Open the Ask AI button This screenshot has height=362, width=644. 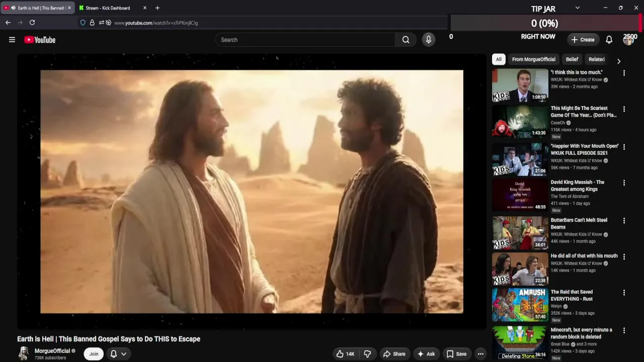(x=426, y=354)
